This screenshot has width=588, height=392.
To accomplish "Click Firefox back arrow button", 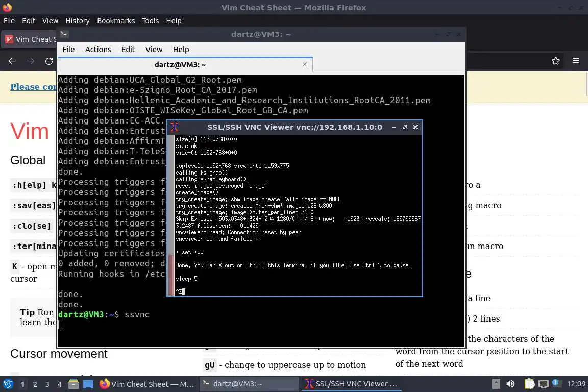I will (x=12, y=61).
